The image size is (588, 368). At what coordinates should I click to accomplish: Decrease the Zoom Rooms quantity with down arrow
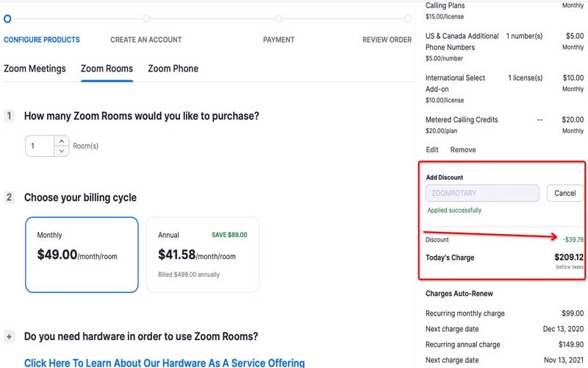tap(62, 151)
